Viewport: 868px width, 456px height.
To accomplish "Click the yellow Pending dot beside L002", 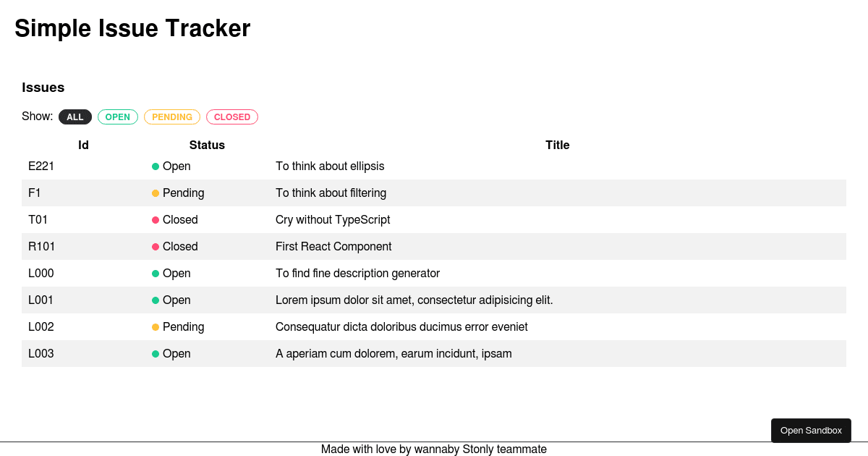I will coord(155,326).
